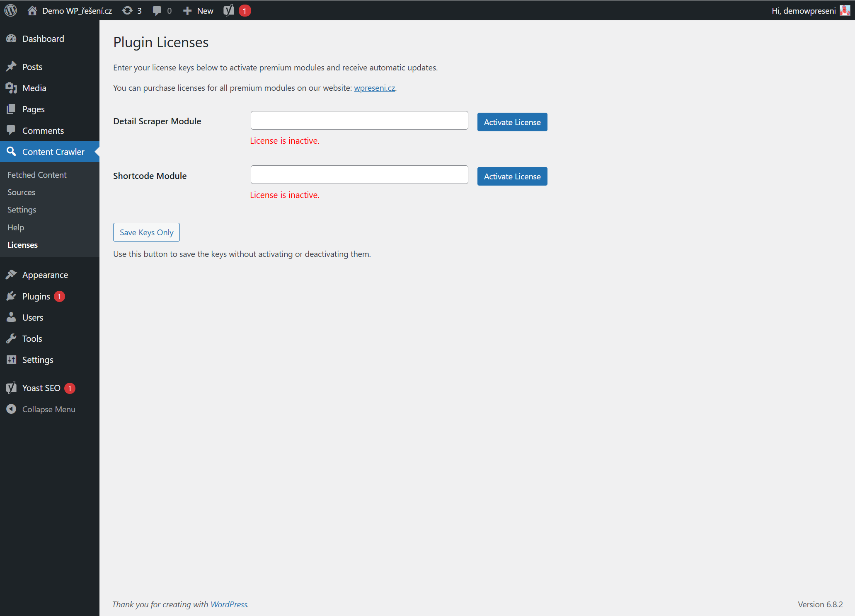Click the home icon beside site name
This screenshot has width=855, height=616.
(x=32, y=10)
